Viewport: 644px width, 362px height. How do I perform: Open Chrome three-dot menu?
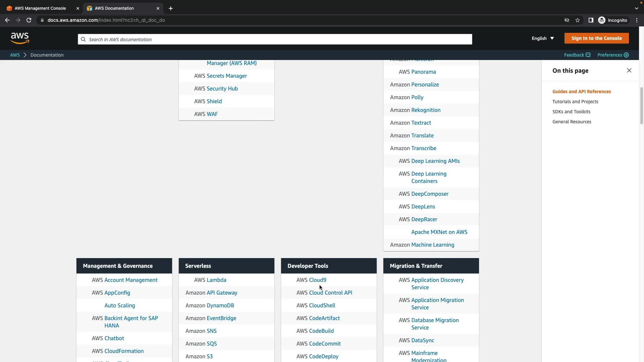pyautogui.click(x=637, y=20)
